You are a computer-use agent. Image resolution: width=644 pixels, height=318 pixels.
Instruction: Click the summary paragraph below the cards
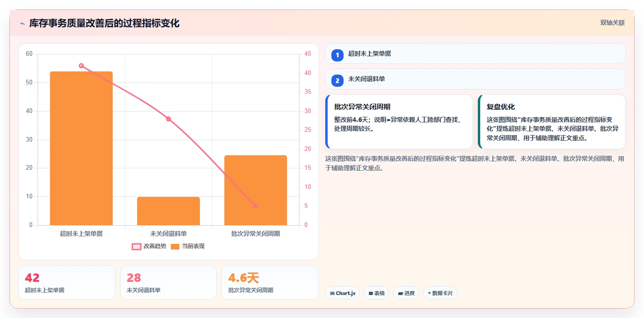pos(475,163)
